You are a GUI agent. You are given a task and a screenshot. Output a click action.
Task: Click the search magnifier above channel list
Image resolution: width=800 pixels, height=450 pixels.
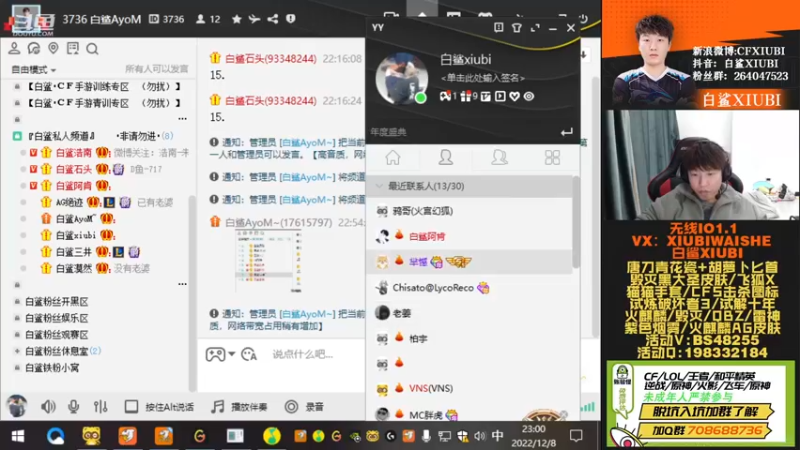pyautogui.click(x=92, y=49)
